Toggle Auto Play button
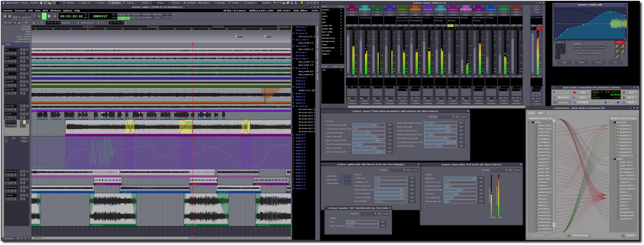Image resolution: width=644 pixels, height=245 pixels. (x=147, y=15)
